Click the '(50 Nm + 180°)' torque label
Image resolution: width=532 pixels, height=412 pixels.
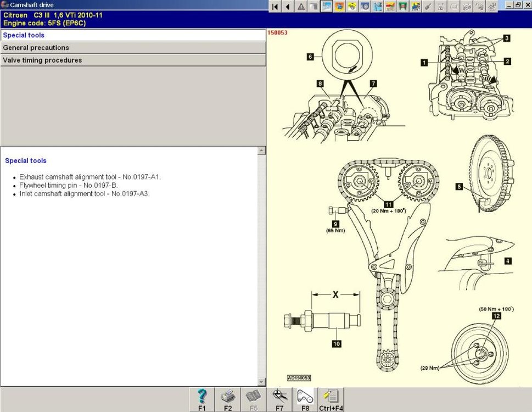496,309
